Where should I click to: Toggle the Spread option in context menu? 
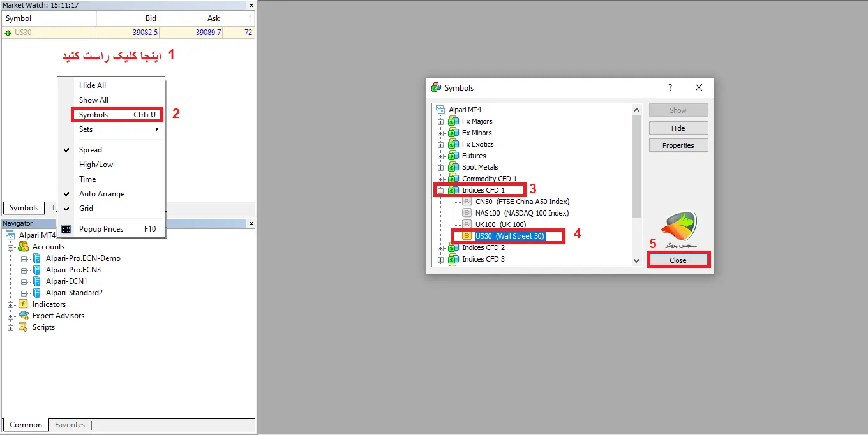pos(91,150)
